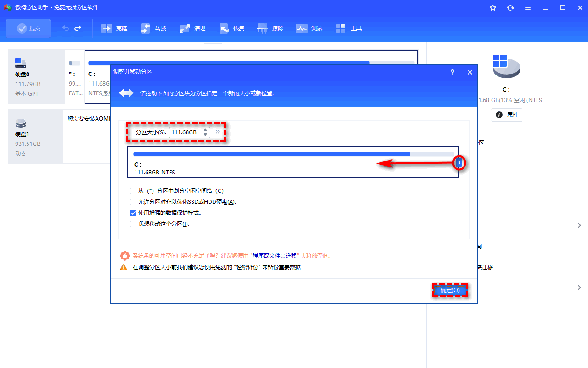
Task: Click the right partition resize handle
Action: [458, 162]
